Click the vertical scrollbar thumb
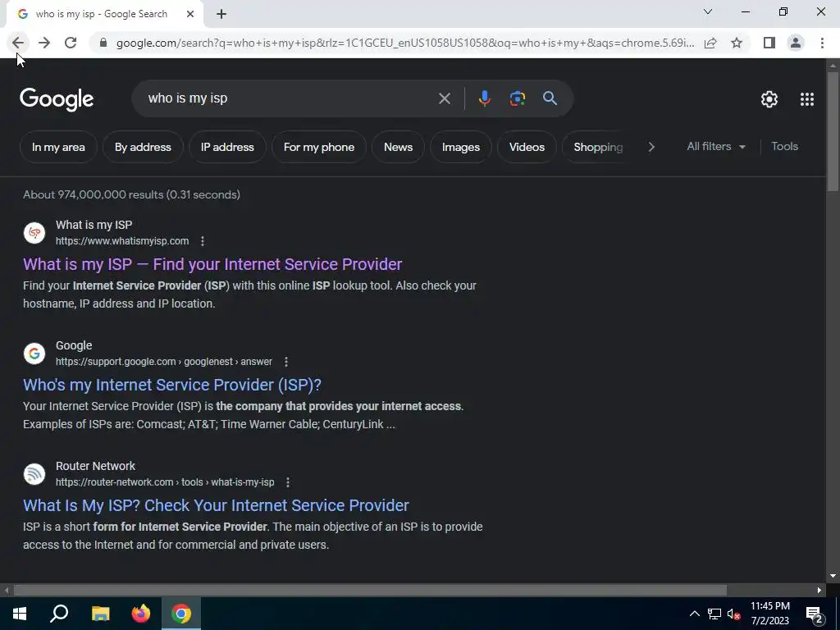The image size is (840, 630). click(x=833, y=130)
